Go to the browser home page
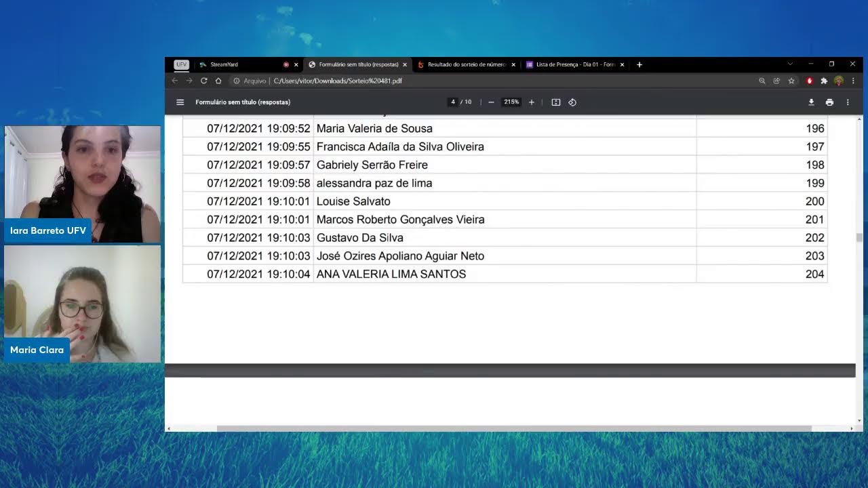This screenshot has height=488, width=868. pyautogui.click(x=218, y=81)
